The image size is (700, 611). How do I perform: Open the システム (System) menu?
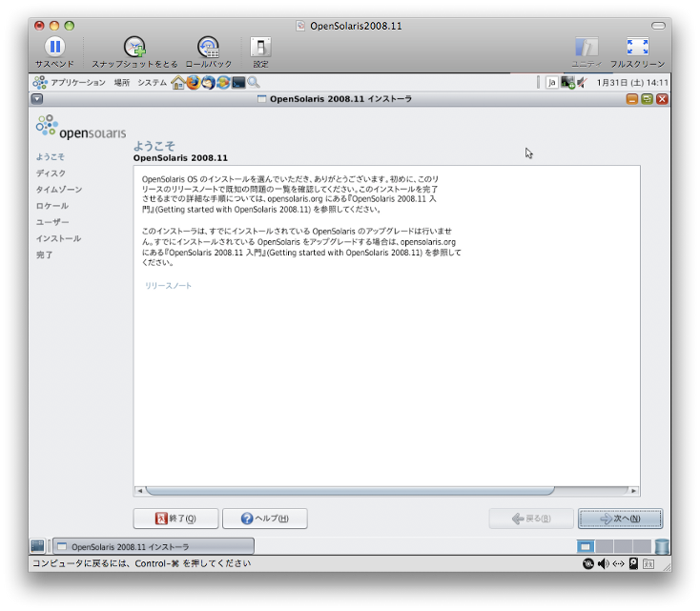coord(152,83)
